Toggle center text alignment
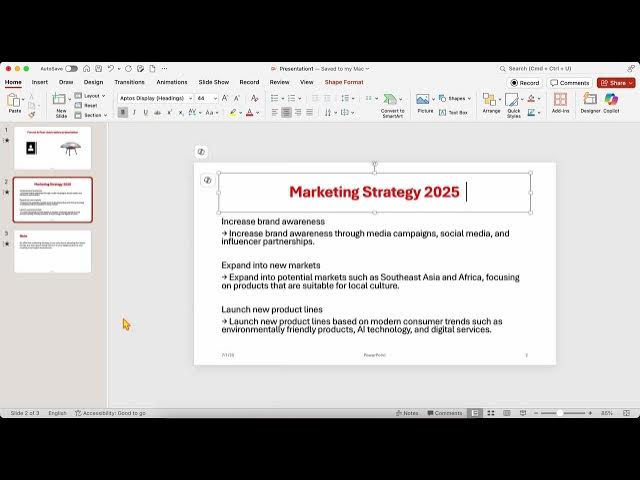640x480 pixels. pos(287,112)
